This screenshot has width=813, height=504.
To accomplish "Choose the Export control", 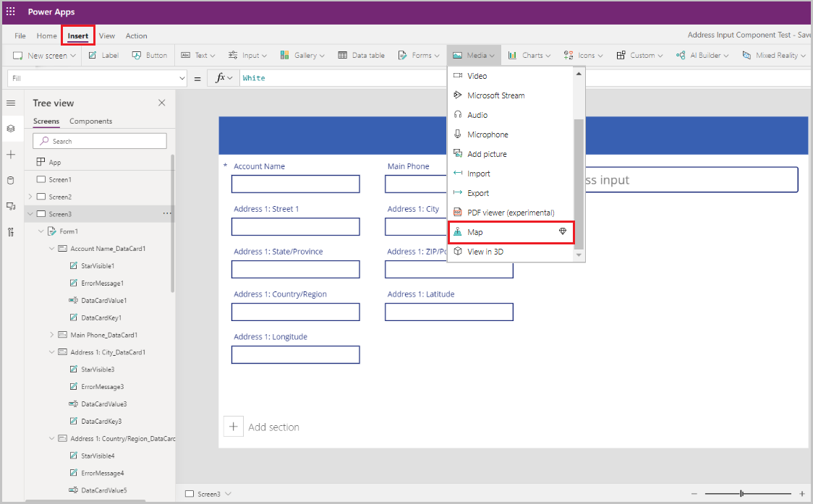I will click(511, 193).
